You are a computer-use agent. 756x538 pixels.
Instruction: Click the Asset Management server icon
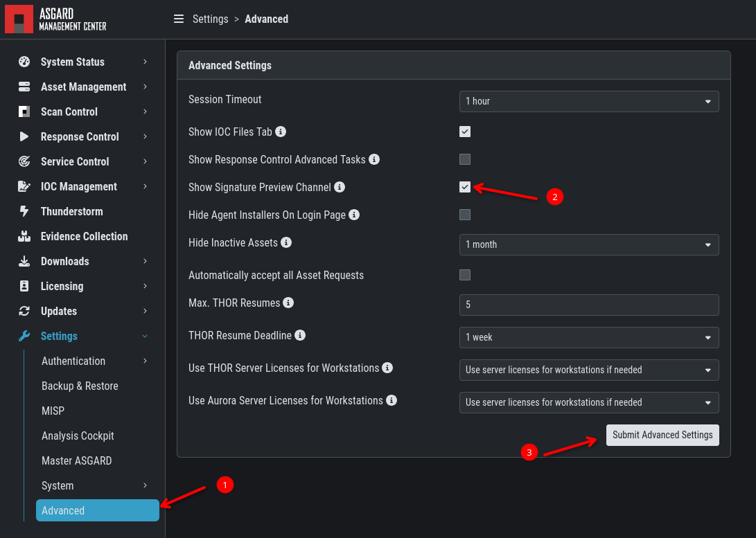[24, 87]
